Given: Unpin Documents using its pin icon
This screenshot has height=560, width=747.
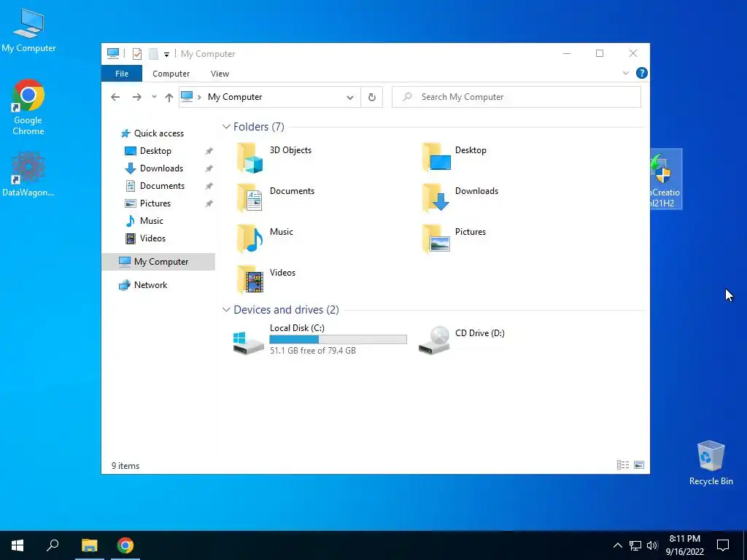Looking at the screenshot, I should tap(209, 186).
